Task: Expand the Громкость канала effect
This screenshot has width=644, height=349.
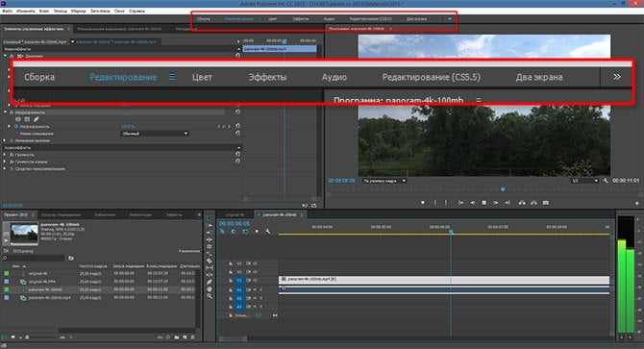Action: point(4,162)
